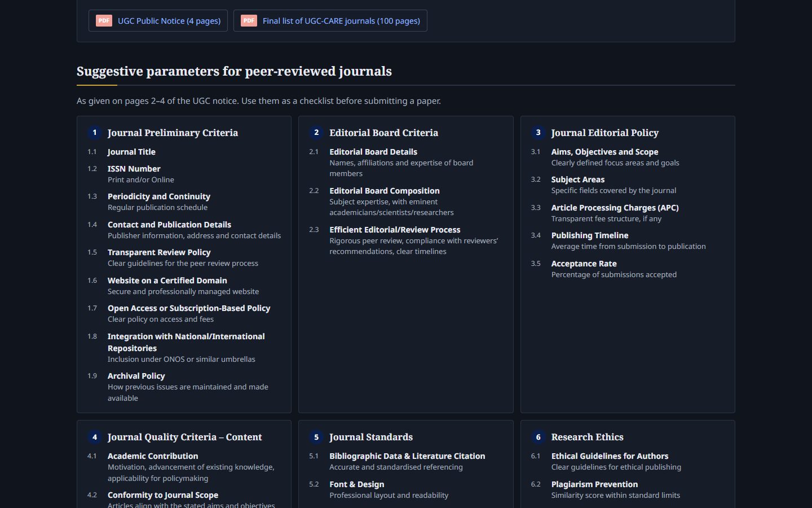Screen dimensions: 812x508
Task: Click the 'Academic Contribution' item
Action: pos(153,456)
